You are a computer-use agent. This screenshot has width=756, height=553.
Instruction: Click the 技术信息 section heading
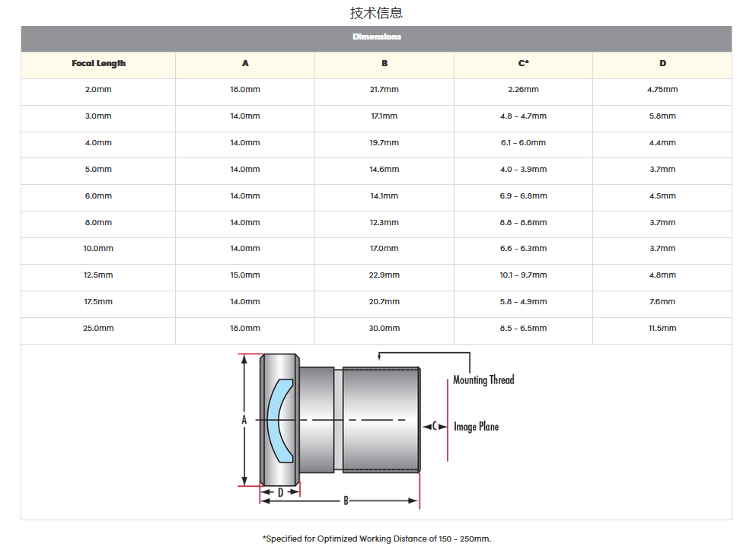[376, 13]
